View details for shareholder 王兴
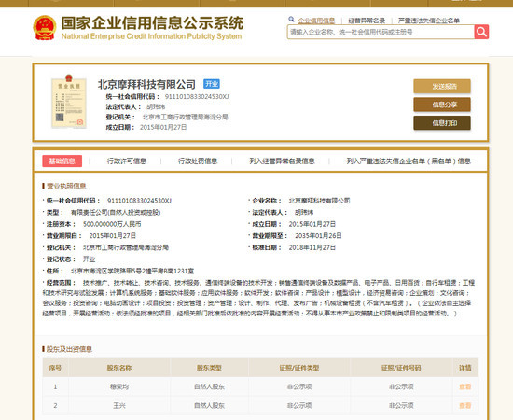Image resolution: width=513 pixels, height=420 pixels. [x=464, y=406]
